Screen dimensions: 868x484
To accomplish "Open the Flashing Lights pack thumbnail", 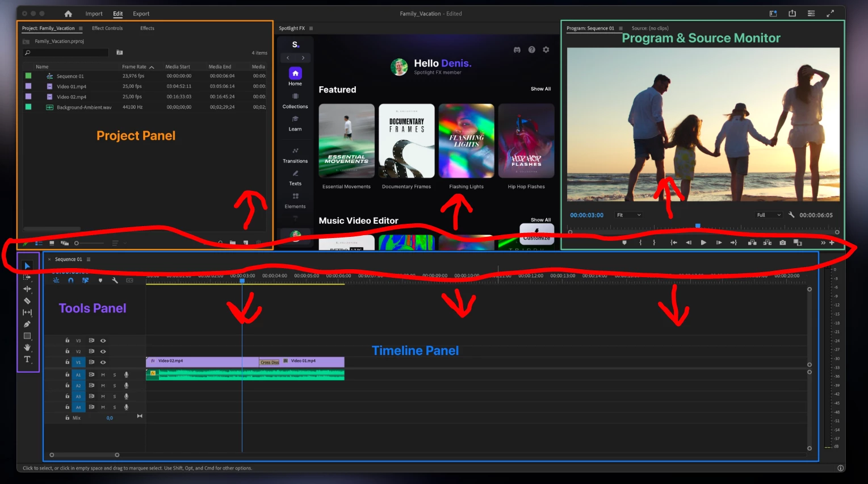I will pos(466,141).
